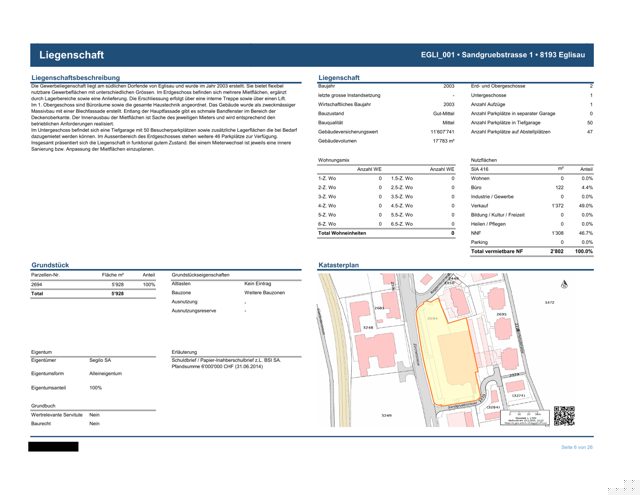Click the highlighted yellow parcel on the cadastral map
Screen dimensions: 640x495
click(447, 353)
